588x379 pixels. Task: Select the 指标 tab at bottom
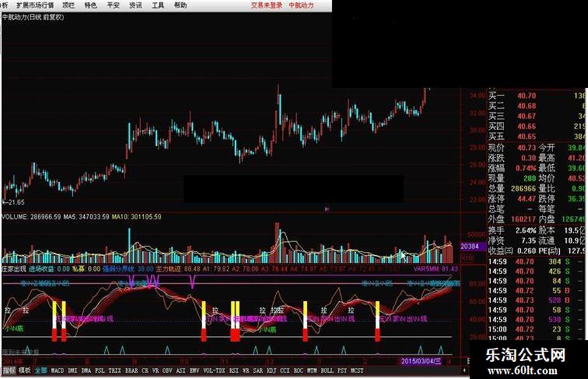(x=9, y=370)
